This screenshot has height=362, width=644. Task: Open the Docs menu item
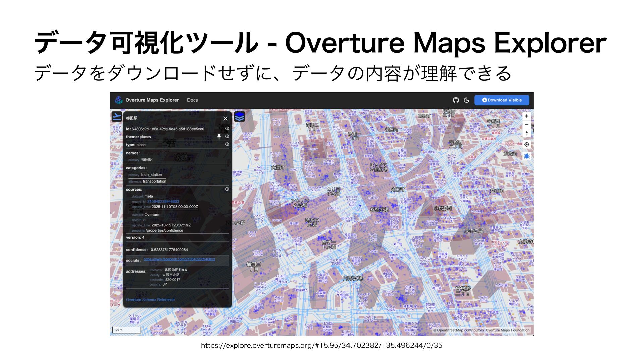point(192,100)
